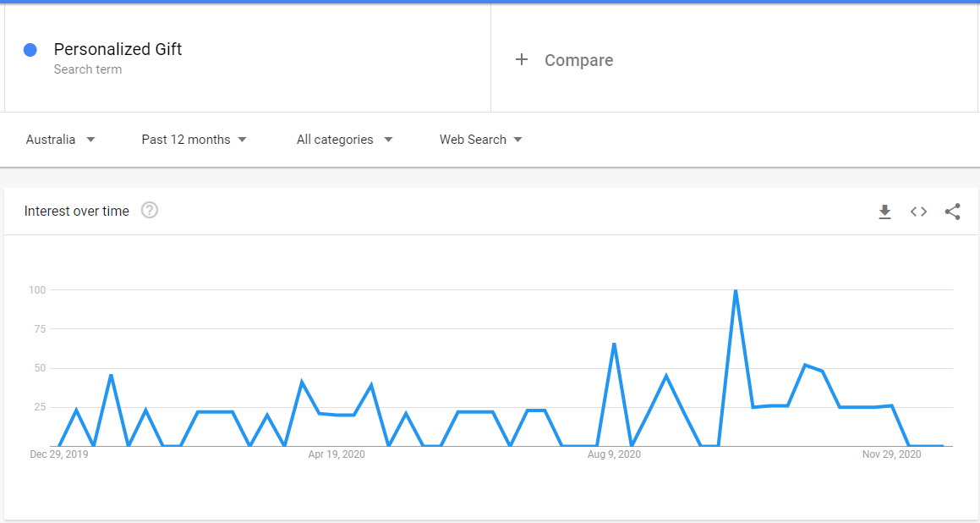Image resolution: width=980 pixels, height=523 pixels.
Task: Expand the Australia region dropdown
Action: coord(61,140)
